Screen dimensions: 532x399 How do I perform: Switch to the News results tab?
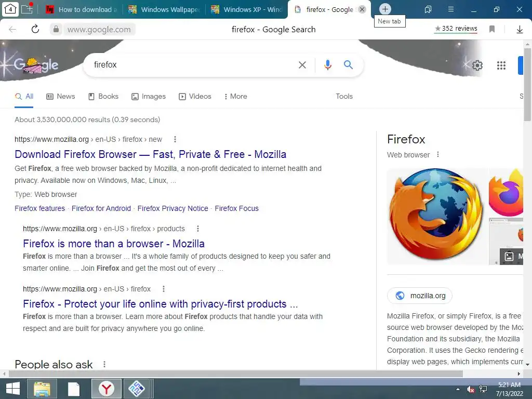pyautogui.click(x=61, y=96)
